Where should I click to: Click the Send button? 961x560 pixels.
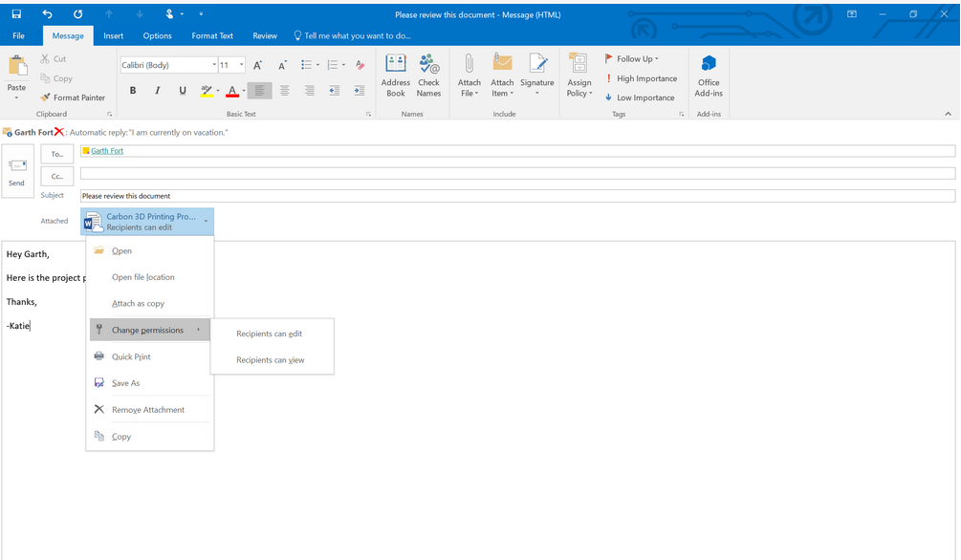pos(17,171)
